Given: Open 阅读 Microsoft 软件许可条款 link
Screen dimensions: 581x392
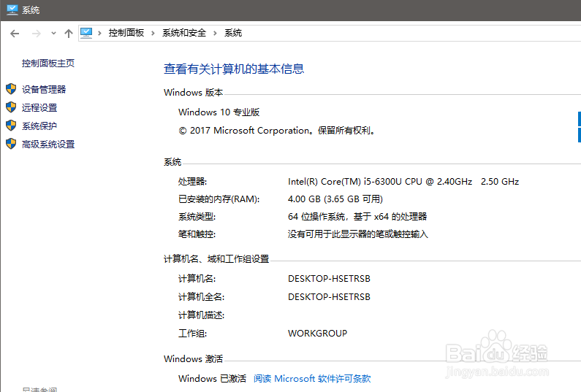Looking at the screenshot, I should [312, 379].
